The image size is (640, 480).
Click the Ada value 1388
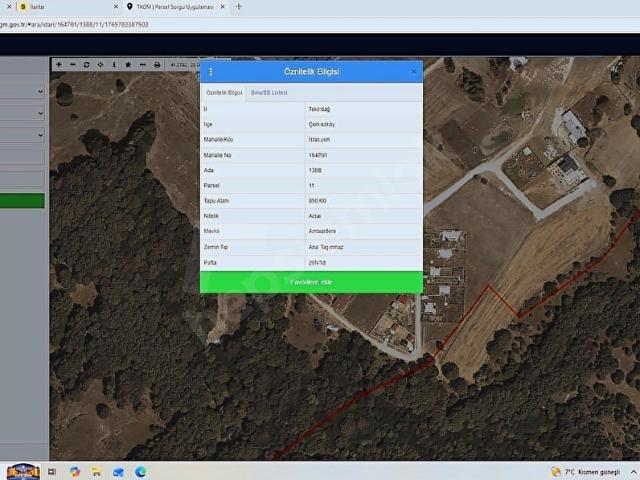pos(315,170)
